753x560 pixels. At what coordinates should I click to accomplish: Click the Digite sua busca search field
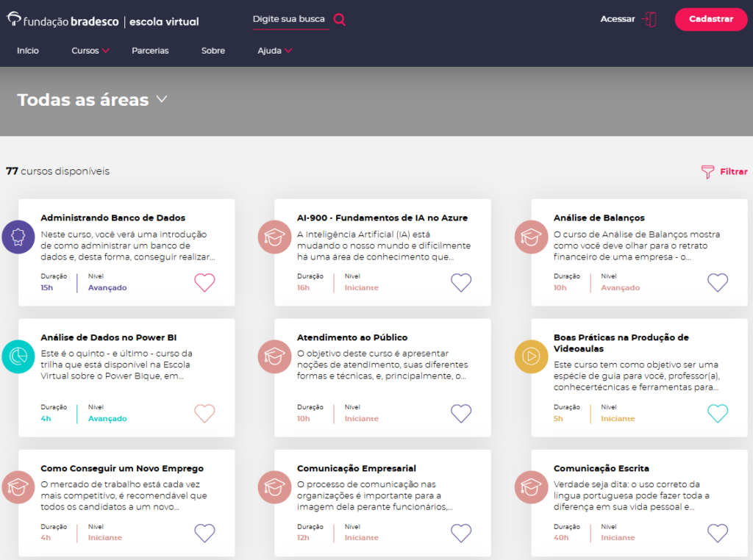pos(290,20)
